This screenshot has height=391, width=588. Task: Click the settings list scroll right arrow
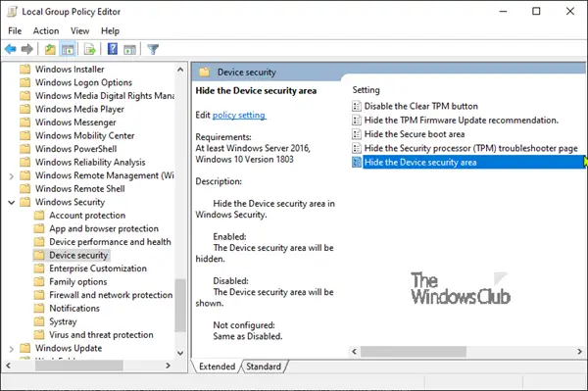[579, 351]
